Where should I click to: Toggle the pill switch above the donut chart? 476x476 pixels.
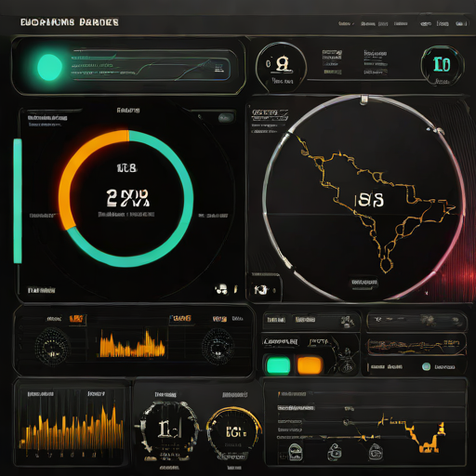[226, 118]
